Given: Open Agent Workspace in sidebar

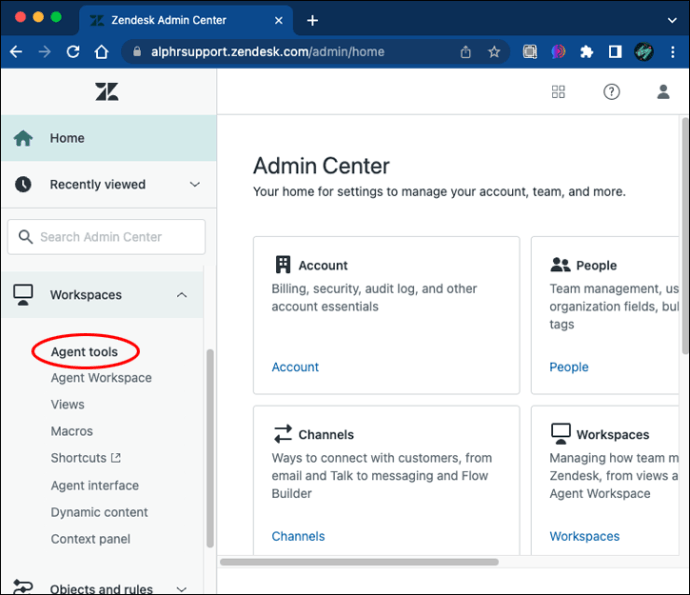Looking at the screenshot, I should coord(101,378).
